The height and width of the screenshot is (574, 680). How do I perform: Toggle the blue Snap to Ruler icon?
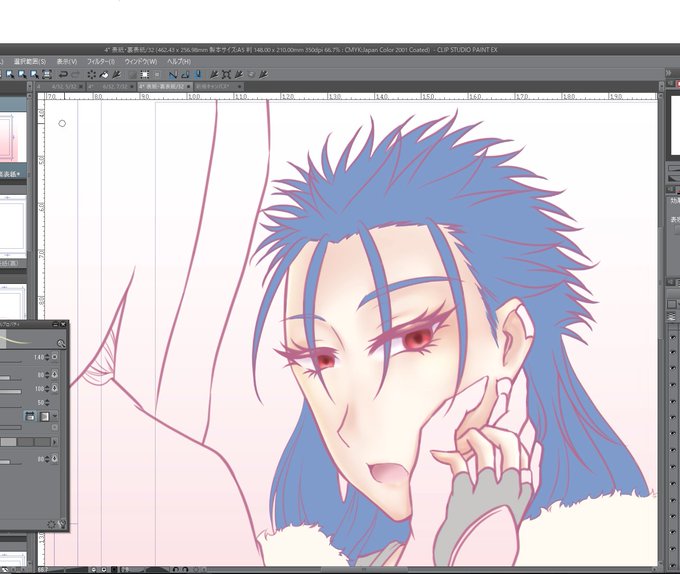(173, 75)
